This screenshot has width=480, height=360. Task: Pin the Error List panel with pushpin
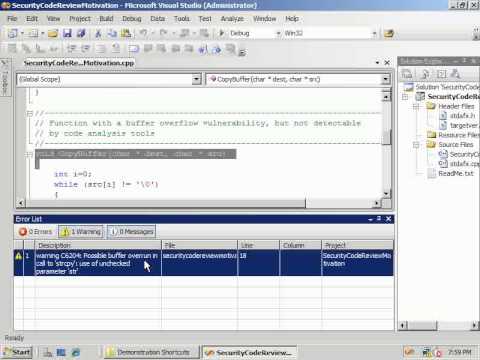(379, 219)
